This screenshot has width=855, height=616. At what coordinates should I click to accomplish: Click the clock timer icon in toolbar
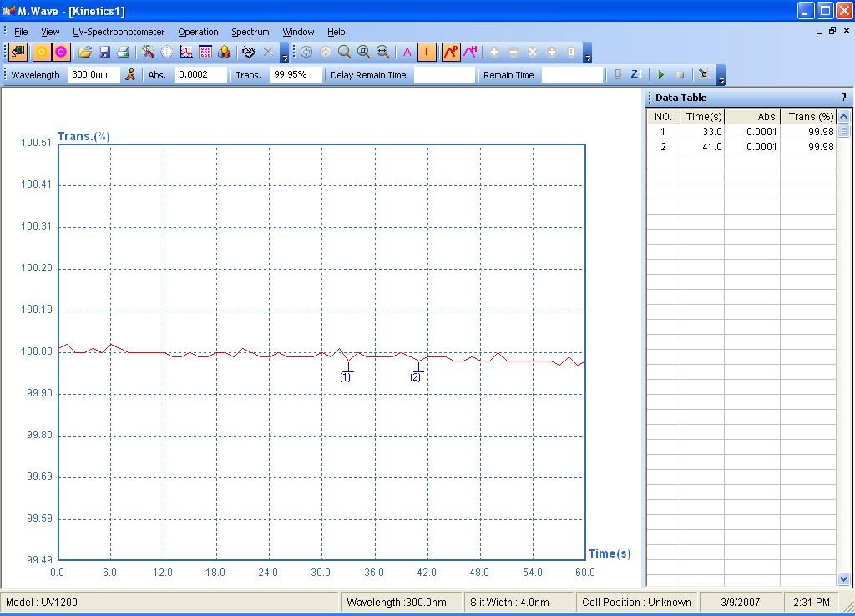click(x=167, y=52)
